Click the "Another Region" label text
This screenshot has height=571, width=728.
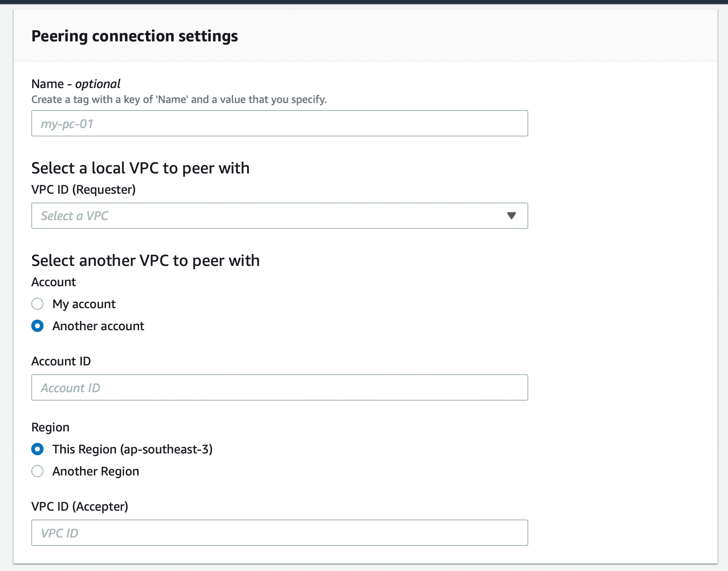95,471
